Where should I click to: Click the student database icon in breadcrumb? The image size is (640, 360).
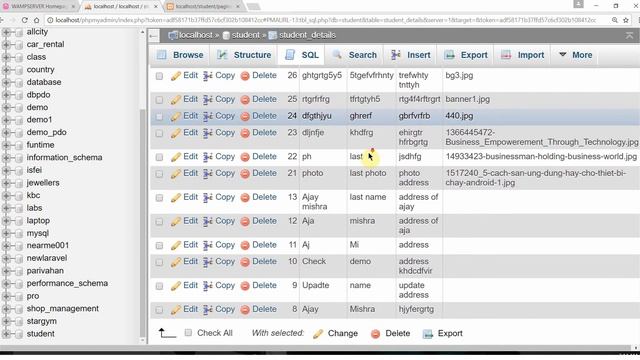click(226, 36)
